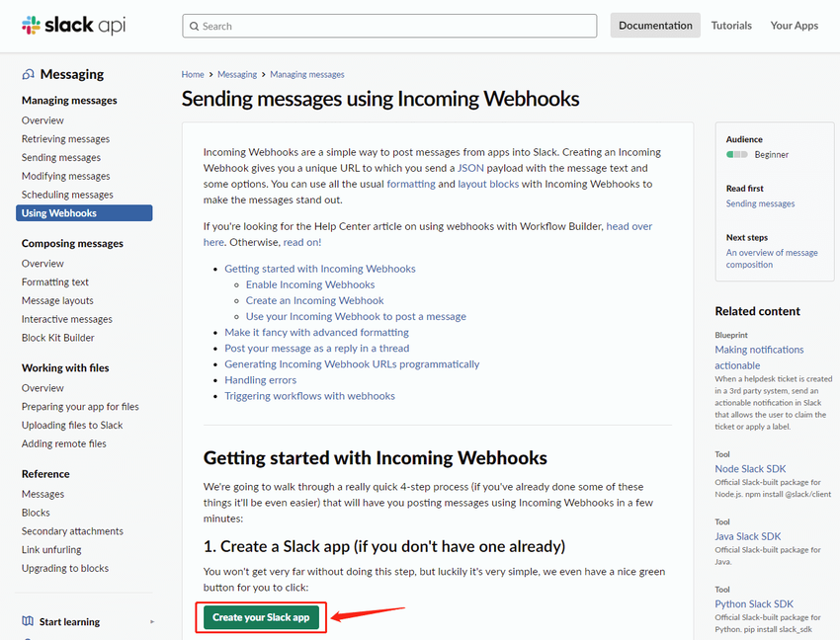Open Blocks reference item

(x=36, y=513)
